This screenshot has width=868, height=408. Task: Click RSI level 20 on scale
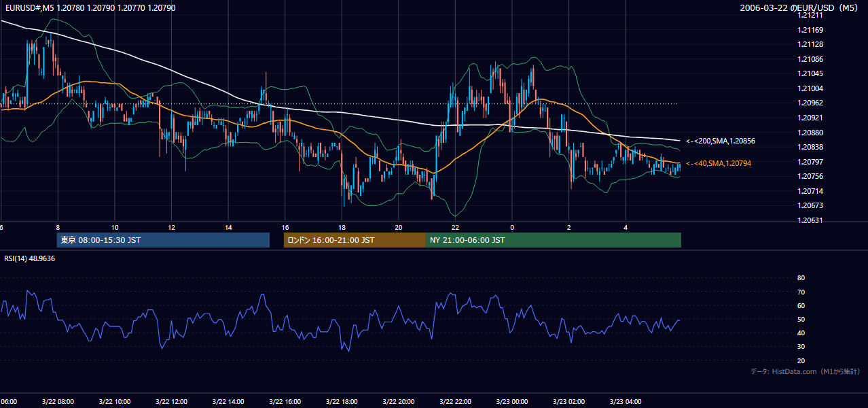pos(801,360)
